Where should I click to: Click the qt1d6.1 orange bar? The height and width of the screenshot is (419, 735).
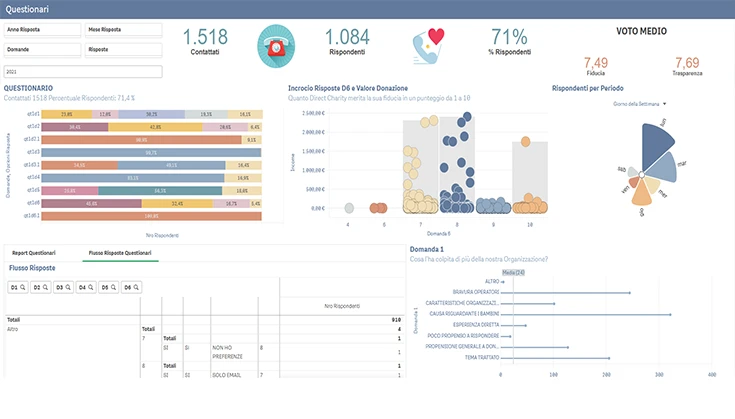tap(151, 216)
